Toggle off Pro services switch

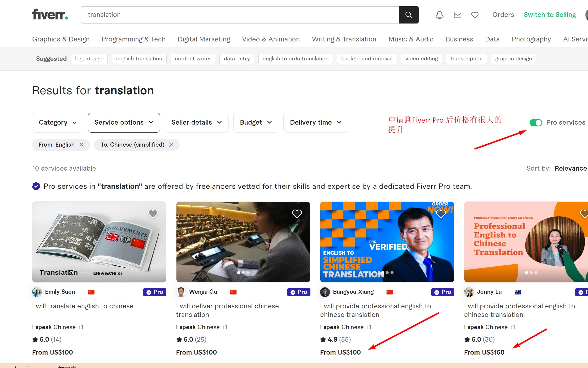click(x=536, y=123)
